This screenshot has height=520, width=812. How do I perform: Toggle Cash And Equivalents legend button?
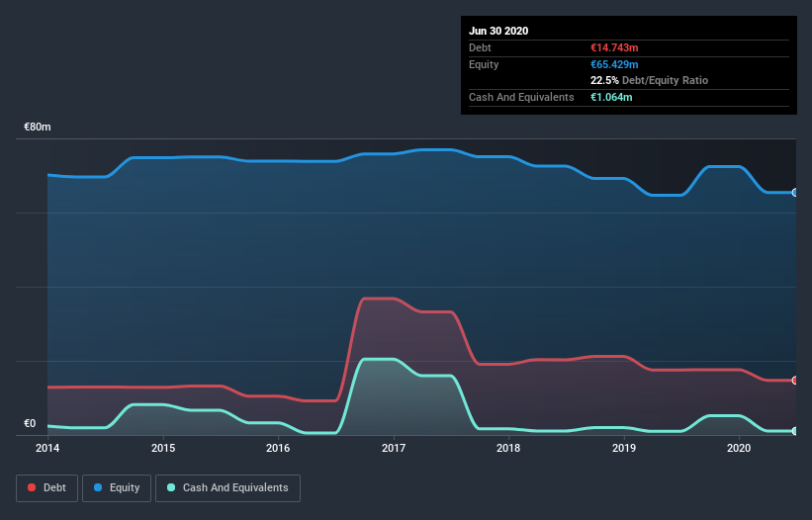click(x=227, y=488)
